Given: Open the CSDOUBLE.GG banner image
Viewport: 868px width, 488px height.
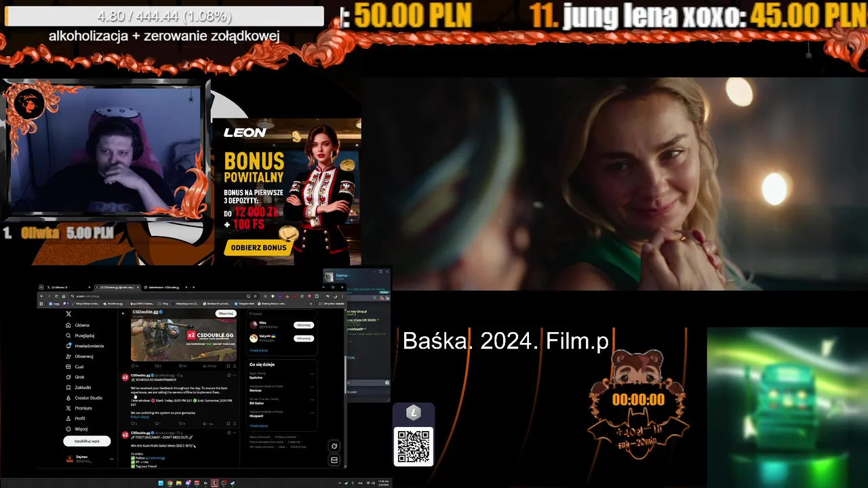Looking at the screenshot, I should click(x=184, y=340).
